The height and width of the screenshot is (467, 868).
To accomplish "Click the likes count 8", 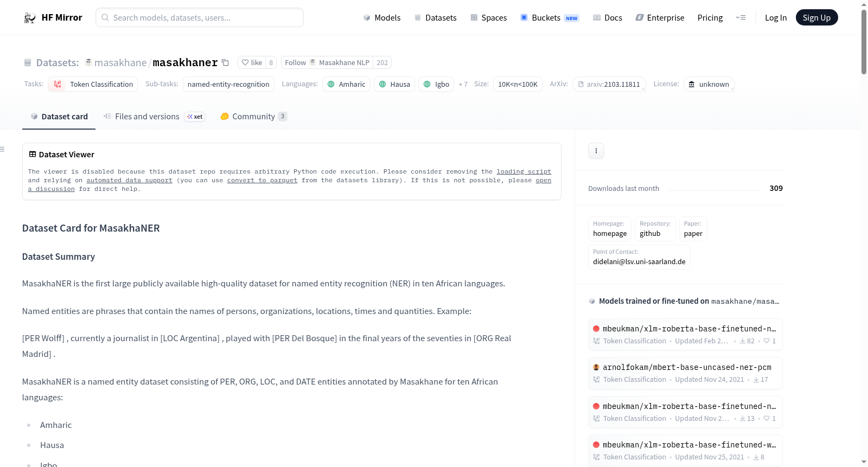I will pos(271,62).
